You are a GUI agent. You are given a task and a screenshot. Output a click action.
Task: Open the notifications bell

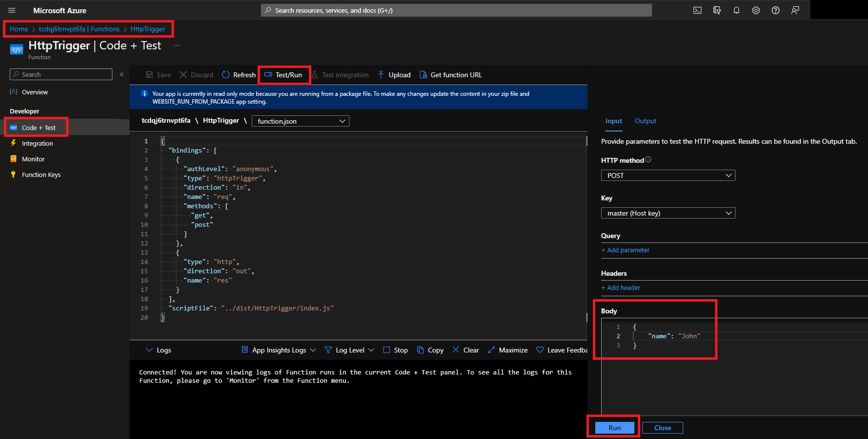click(x=737, y=10)
